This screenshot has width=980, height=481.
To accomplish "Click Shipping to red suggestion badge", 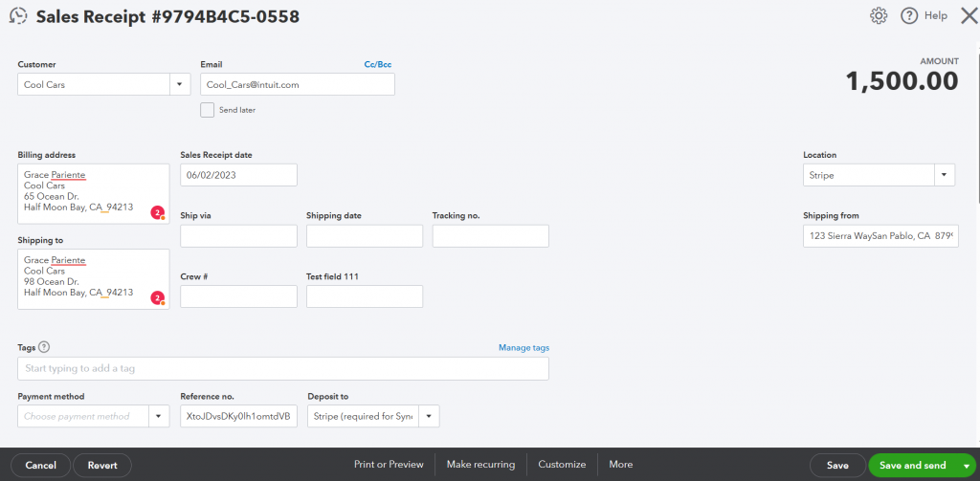I will pyautogui.click(x=158, y=298).
